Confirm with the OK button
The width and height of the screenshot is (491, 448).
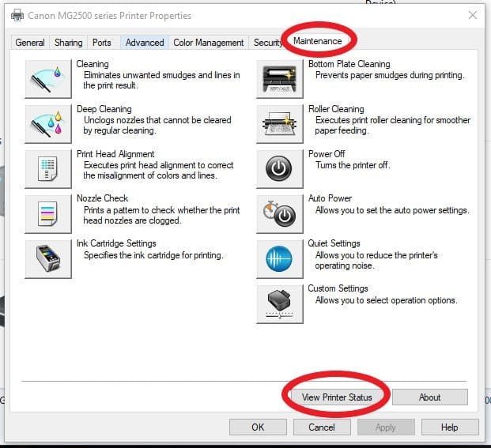click(x=258, y=427)
